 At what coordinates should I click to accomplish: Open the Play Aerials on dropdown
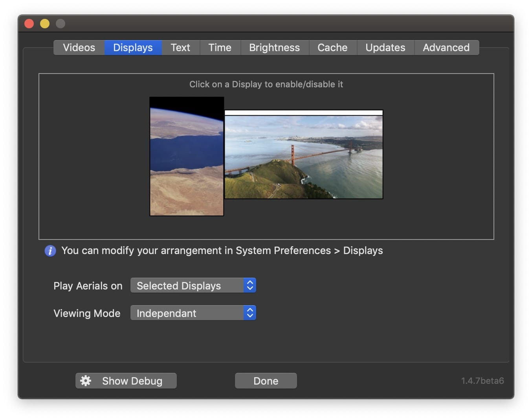193,286
